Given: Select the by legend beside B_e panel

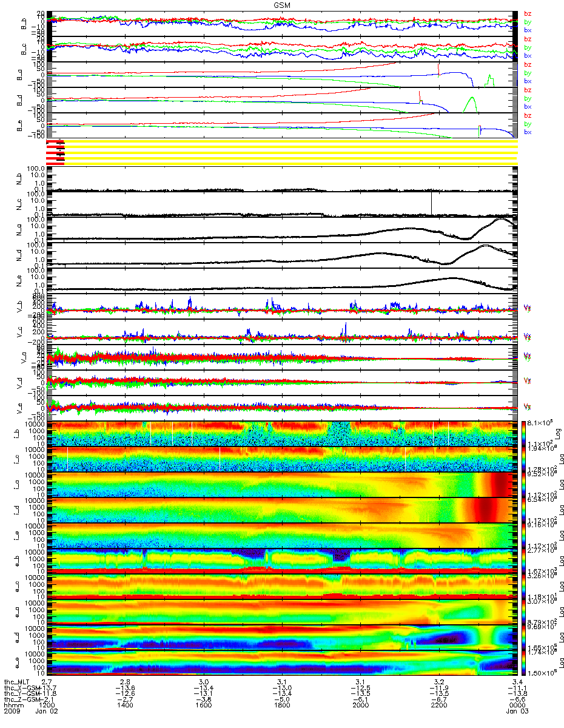Looking at the screenshot, I should tap(528, 124).
